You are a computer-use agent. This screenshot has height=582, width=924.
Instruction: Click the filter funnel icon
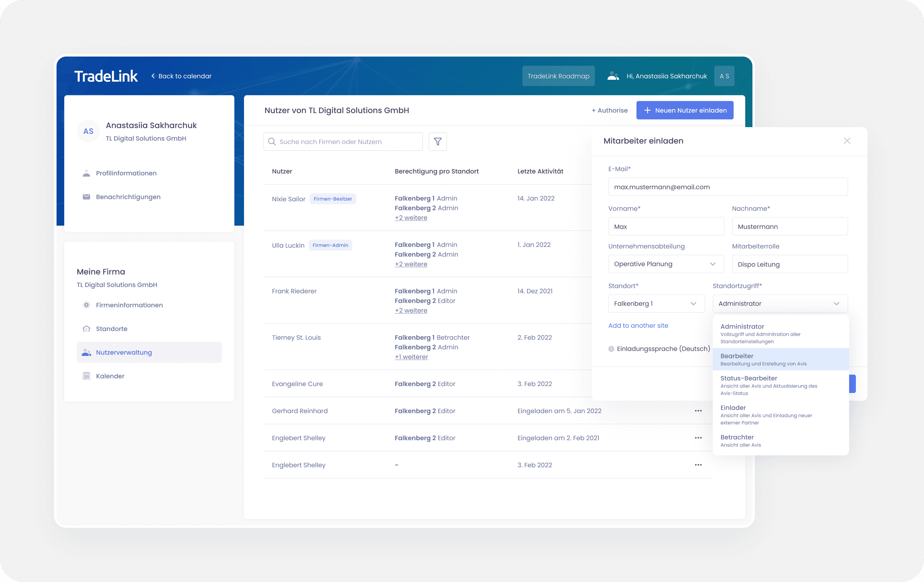click(x=437, y=142)
